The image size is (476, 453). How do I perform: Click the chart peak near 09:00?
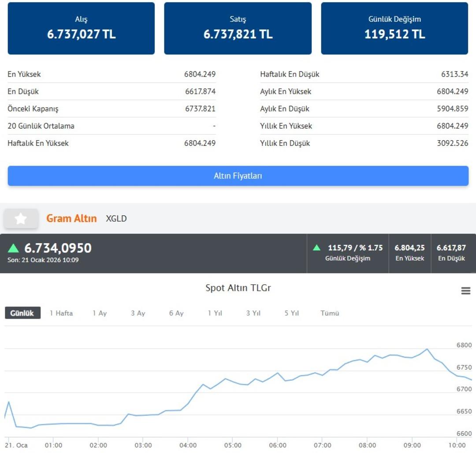(x=427, y=349)
